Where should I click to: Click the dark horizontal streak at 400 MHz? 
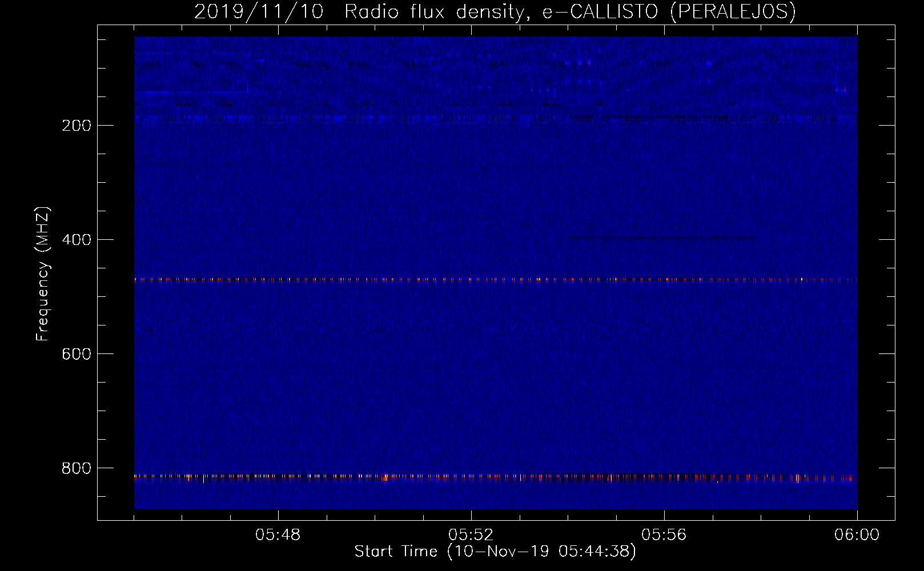click(x=662, y=238)
